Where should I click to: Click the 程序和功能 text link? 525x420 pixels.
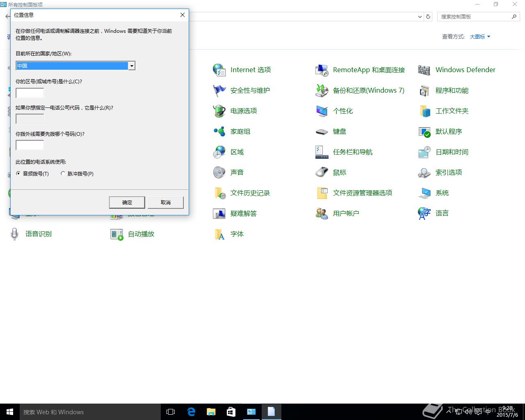point(452,90)
